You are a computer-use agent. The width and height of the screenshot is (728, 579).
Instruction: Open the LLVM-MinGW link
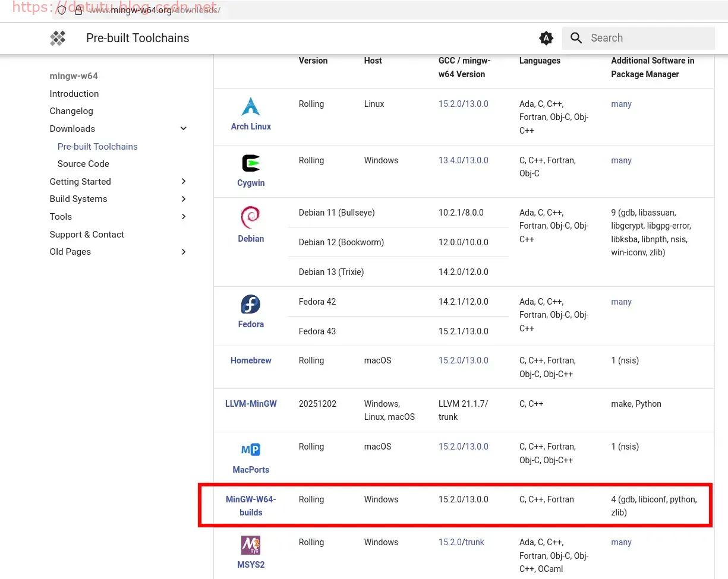(x=251, y=404)
